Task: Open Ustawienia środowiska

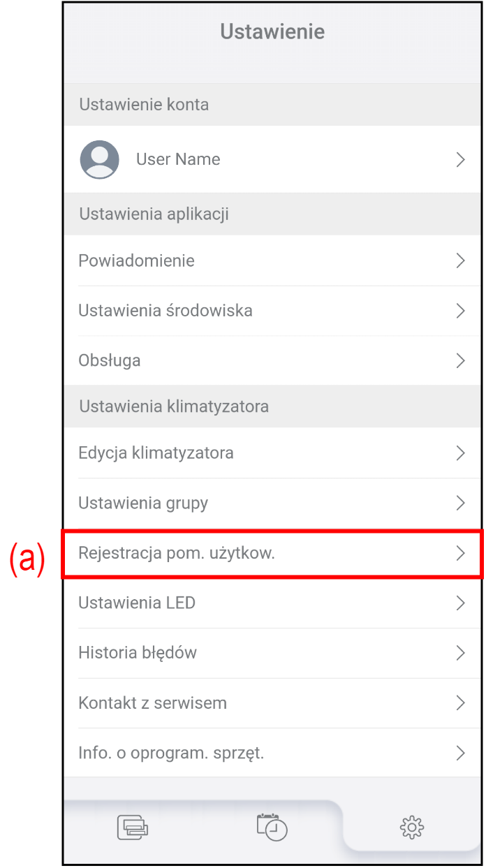Action: tap(165, 311)
